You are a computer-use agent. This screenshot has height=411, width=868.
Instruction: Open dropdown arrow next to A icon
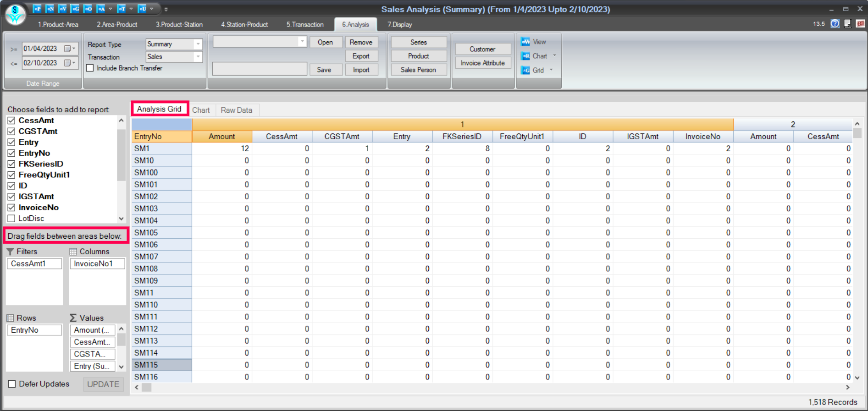(110, 9)
